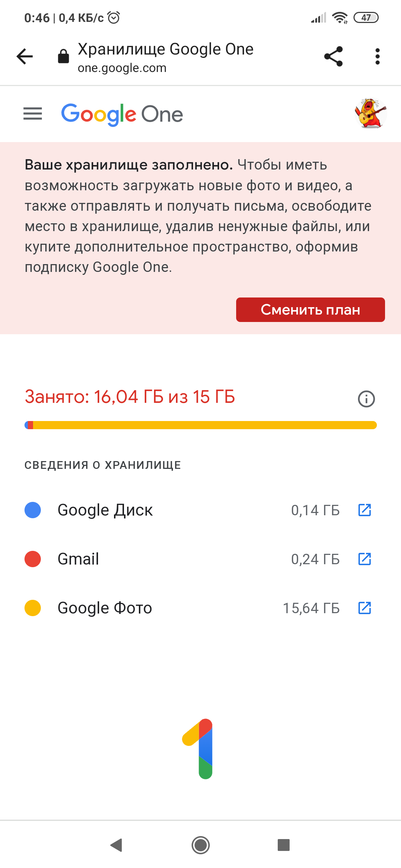401x868 pixels.
Task: Tap the profile avatar picture
Action: [x=371, y=114]
